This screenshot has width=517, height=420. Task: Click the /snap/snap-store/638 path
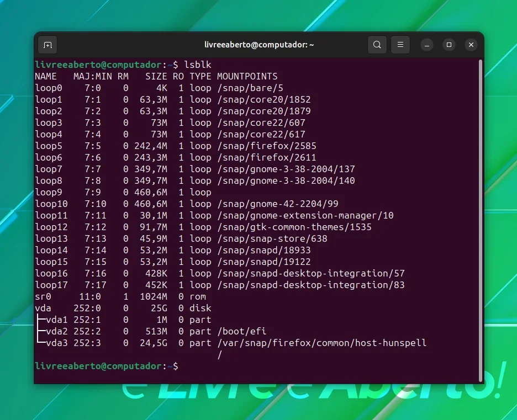pos(272,238)
